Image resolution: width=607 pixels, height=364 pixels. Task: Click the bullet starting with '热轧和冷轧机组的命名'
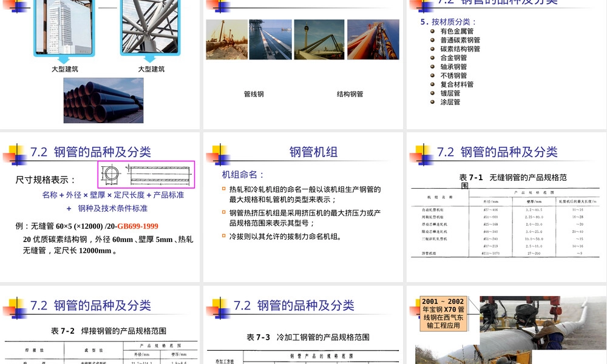pos(305,195)
